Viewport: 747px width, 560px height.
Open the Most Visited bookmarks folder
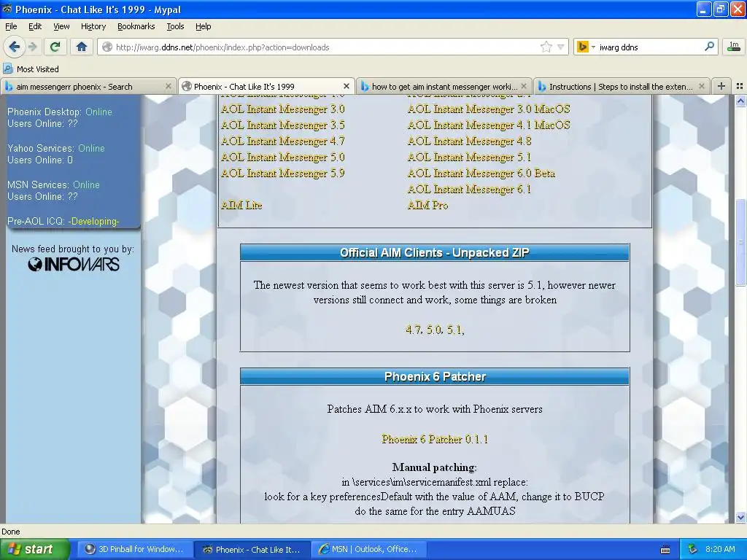click(31, 69)
